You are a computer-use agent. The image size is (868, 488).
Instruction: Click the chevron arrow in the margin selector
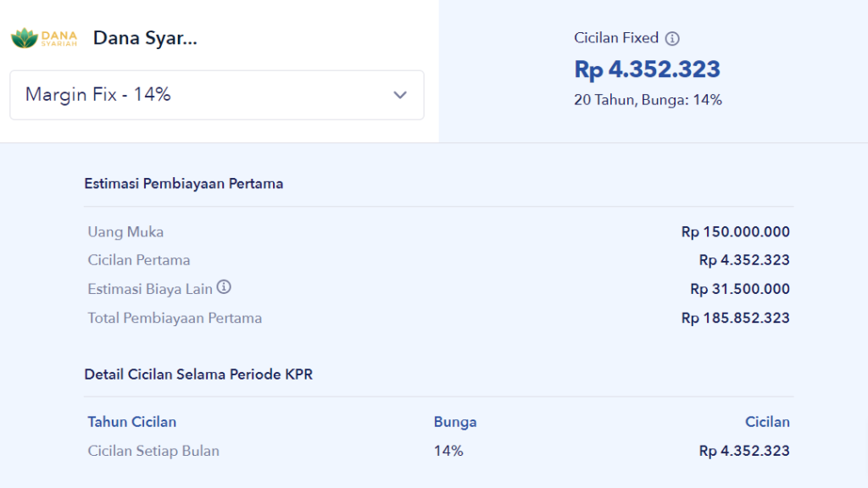point(400,95)
